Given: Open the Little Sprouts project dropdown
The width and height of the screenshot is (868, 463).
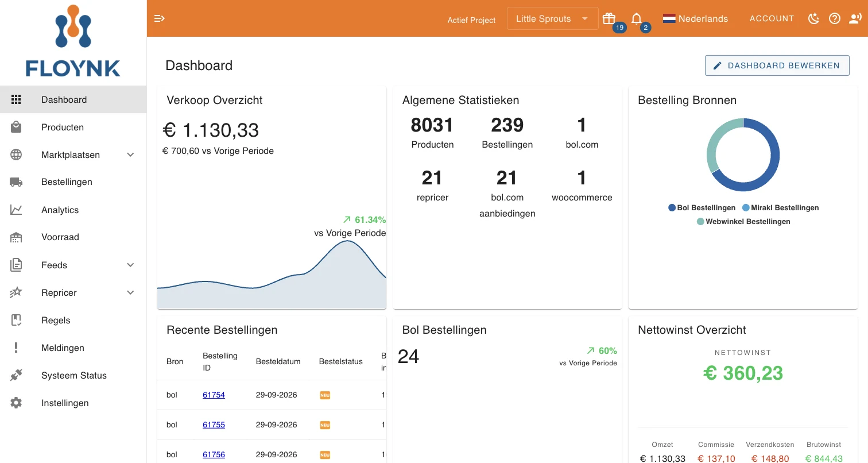Looking at the screenshot, I should coord(552,18).
